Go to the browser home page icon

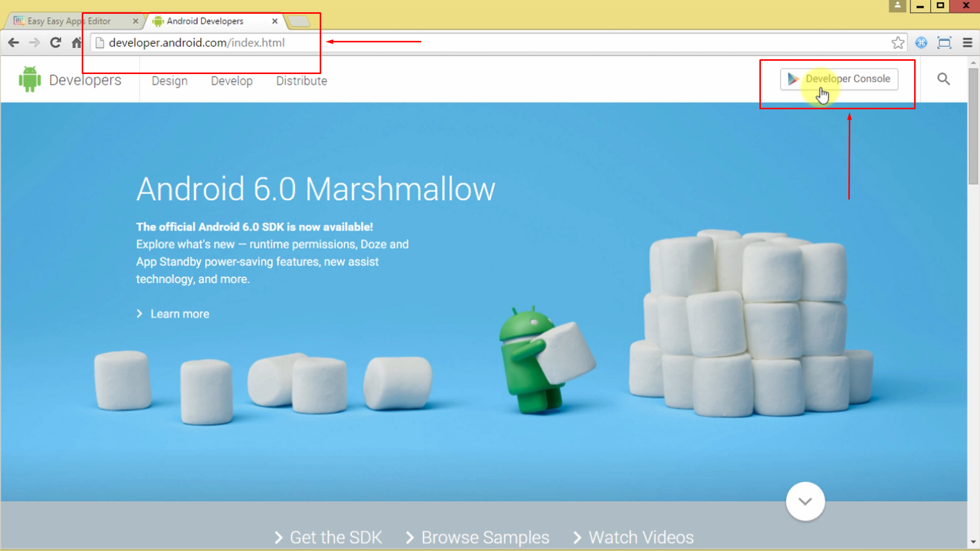tap(77, 43)
